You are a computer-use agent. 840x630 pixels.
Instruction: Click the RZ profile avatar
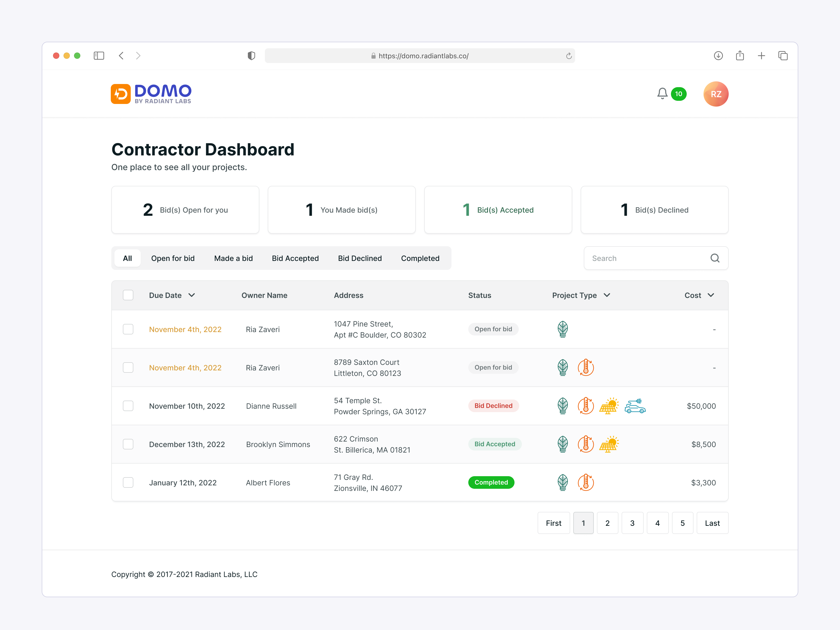click(715, 94)
